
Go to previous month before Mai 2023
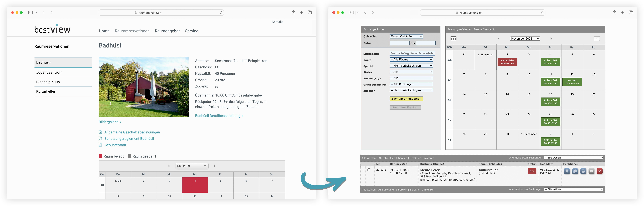(169, 166)
